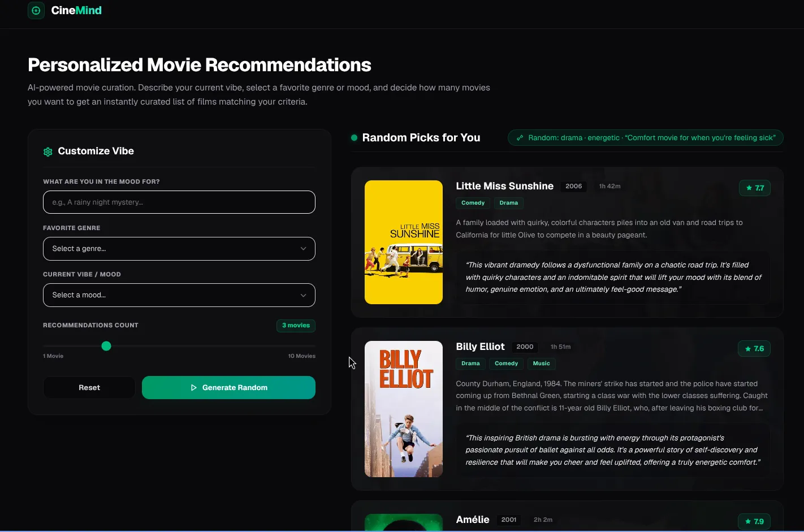Open the Favorite Genre dropdown
Screen dimensions: 804x532
[179, 249]
